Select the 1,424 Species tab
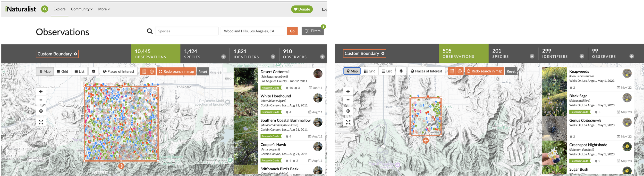Viewport: 644px width, 176px height. click(x=205, y=54)
